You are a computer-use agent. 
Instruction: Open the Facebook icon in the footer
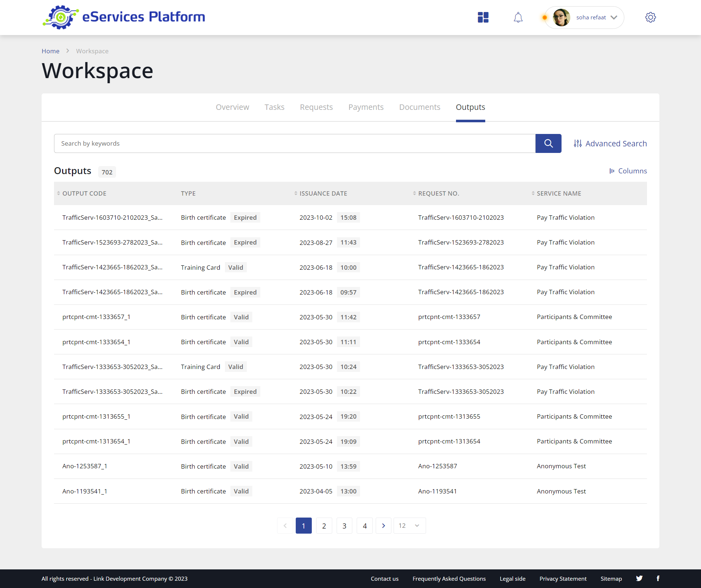(x=658, y=579)
